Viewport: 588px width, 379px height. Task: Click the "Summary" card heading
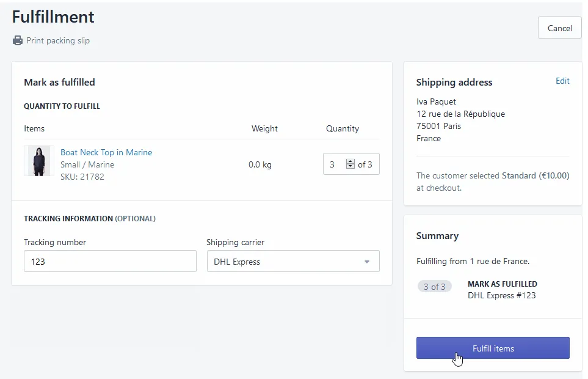(437, 236)
